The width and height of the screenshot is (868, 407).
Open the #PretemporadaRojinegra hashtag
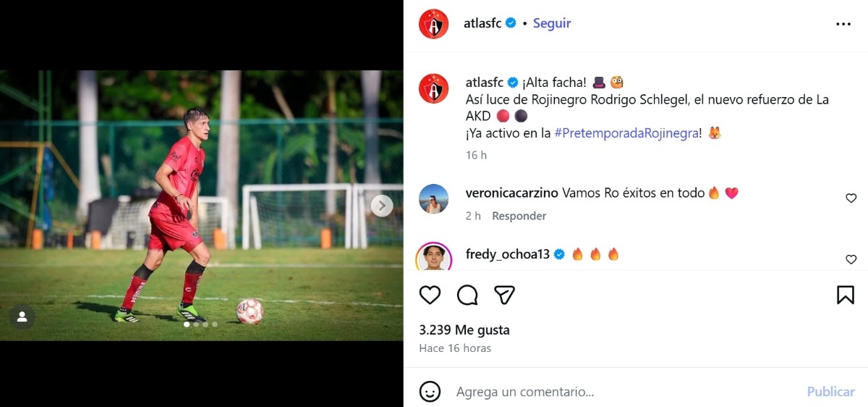(626, 133)
